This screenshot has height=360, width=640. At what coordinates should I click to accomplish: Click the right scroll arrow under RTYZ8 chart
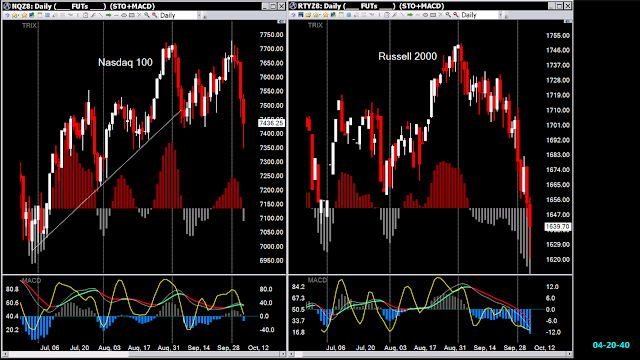tap(569, 354)
